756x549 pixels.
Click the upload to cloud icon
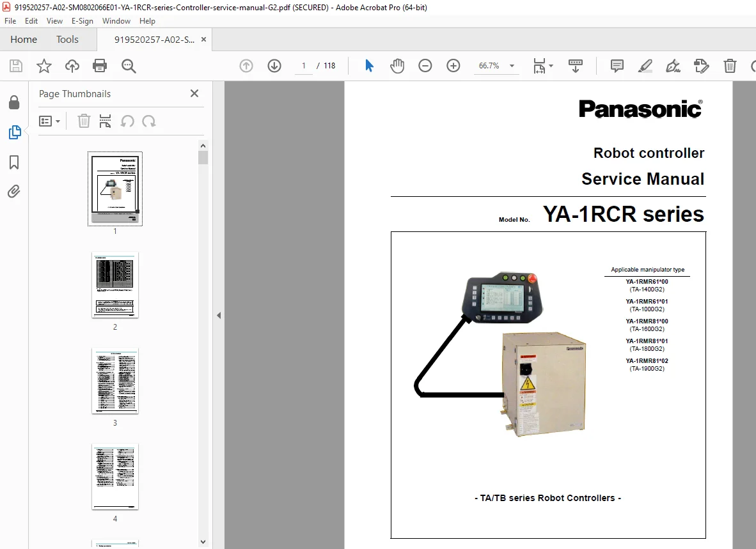click(x=72, y=66)
